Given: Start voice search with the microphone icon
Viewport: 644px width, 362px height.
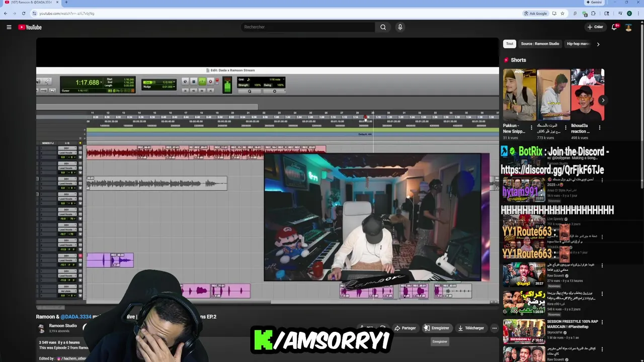Looking at the screenshot, I should coord(400,27).
